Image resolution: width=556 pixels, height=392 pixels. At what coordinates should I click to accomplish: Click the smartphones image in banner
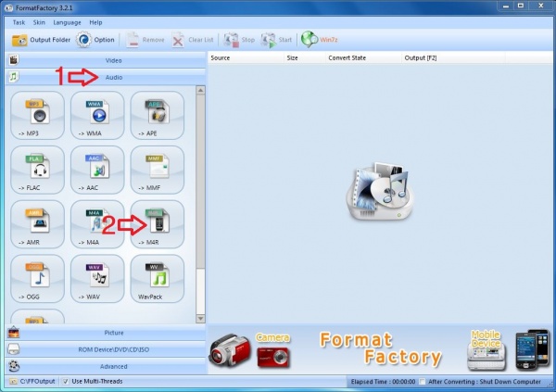532,350
